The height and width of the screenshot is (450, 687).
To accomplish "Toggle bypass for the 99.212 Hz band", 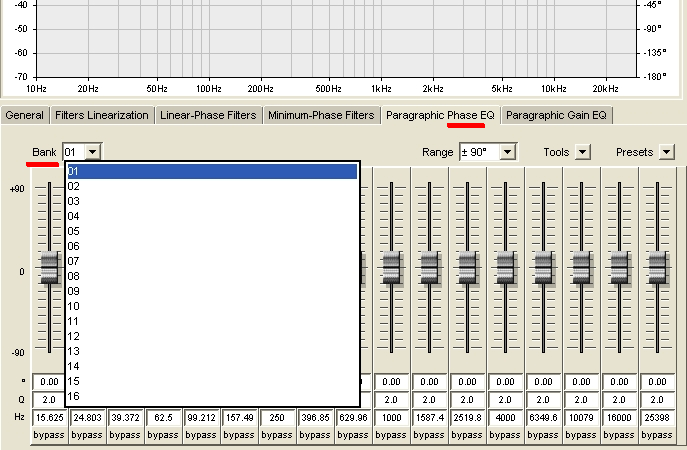I will (x=201, y=435).
